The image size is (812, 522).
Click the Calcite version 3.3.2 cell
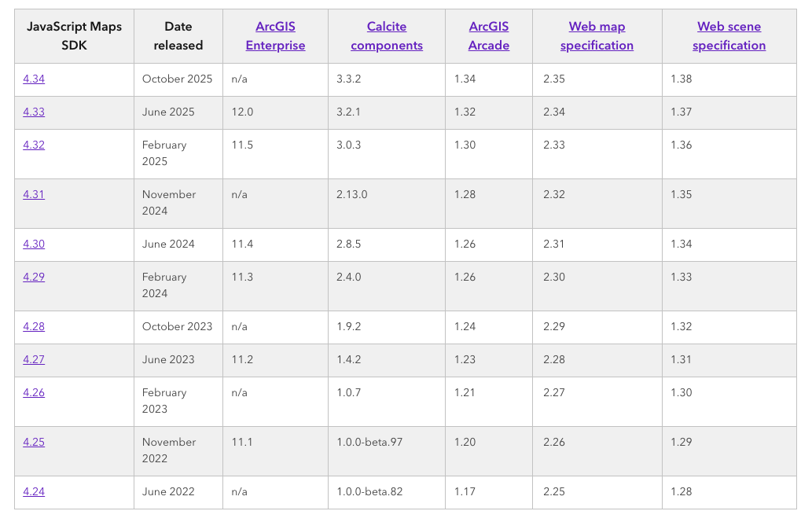click(348, 79)
